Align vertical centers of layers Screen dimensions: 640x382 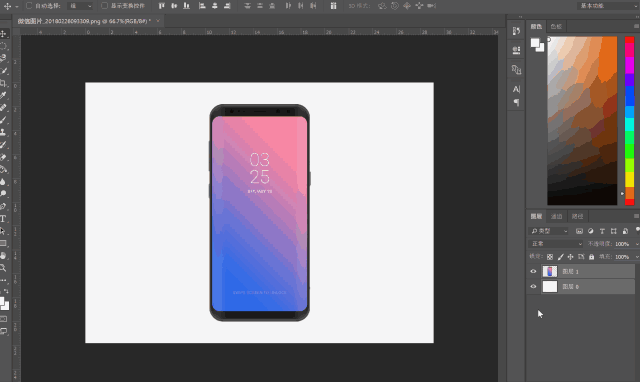click(174, 6)
